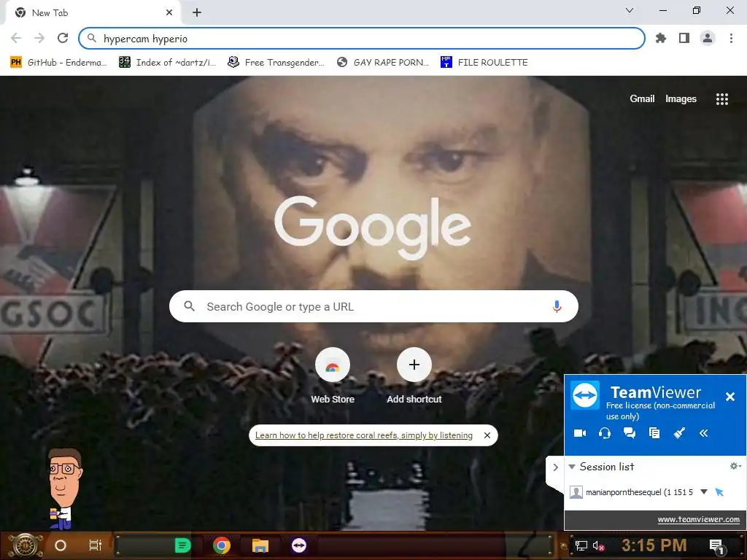Image resolution: width=747 pixels, height=560 pixels.
Task: Click the network tray icon
Action: (581, 545)
